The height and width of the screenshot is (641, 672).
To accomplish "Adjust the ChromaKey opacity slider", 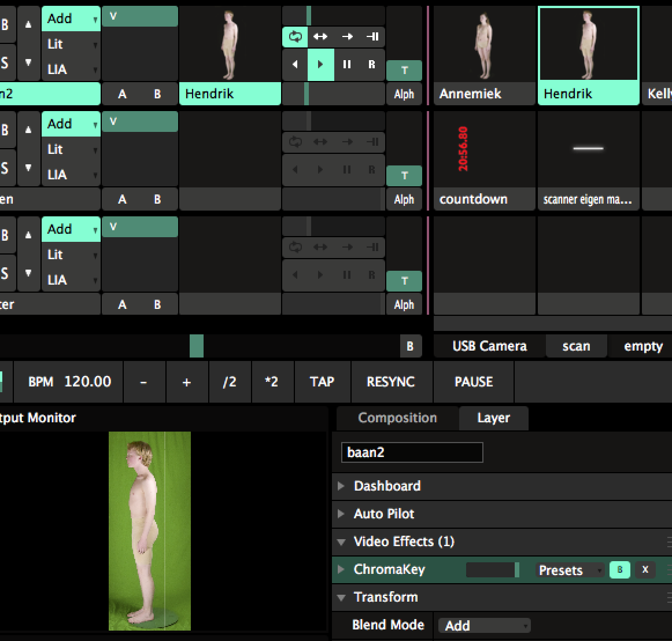I will (x=492, y=570).
